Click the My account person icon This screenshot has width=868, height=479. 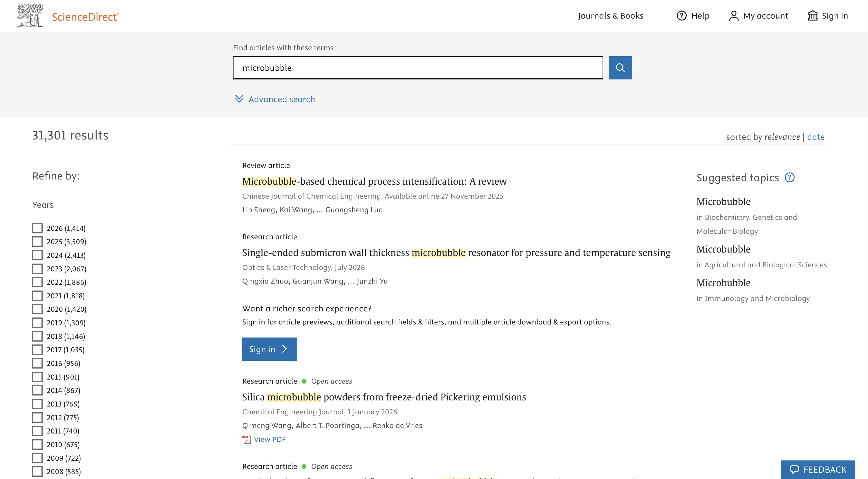(x=734, y=15)
